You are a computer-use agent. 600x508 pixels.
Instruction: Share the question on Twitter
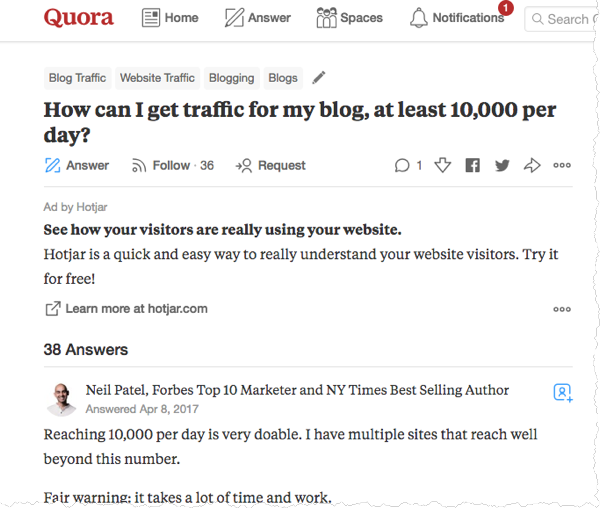[x=502, y=165]
